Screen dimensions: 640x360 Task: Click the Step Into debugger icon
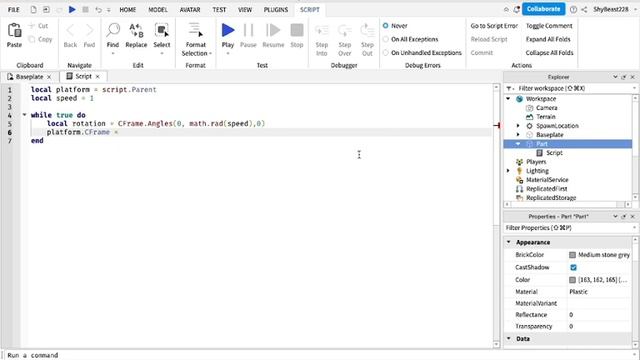(x=322, y=30)
